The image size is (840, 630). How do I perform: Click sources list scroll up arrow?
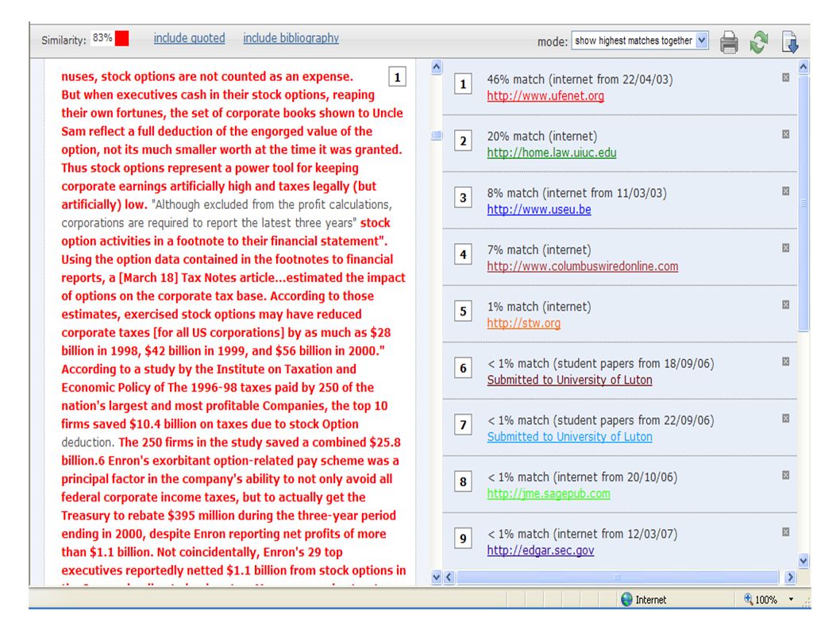(x=803, y=67)
